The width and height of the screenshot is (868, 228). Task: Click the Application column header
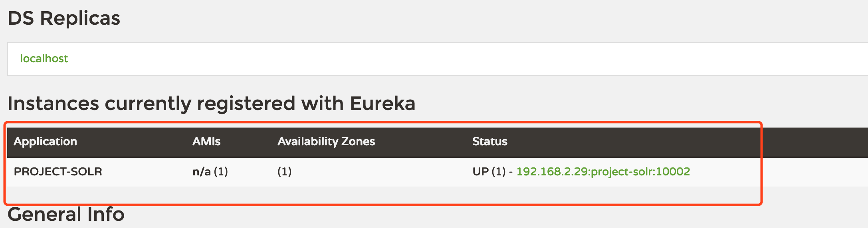point(45,142)
